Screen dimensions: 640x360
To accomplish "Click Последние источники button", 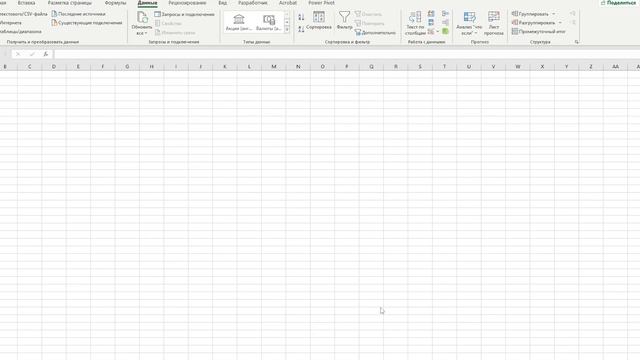I will pos(78,14).
